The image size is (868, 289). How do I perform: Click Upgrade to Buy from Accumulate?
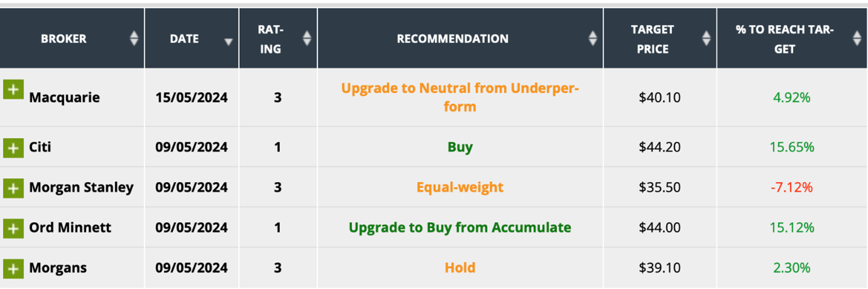(x=460, y=227)
